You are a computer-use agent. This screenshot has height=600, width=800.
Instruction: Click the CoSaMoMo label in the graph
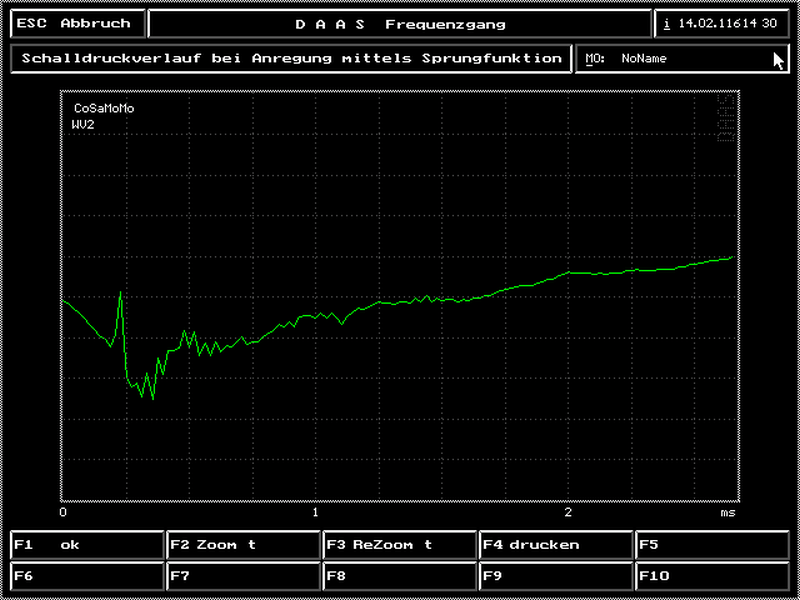click(x=104, y=108)
